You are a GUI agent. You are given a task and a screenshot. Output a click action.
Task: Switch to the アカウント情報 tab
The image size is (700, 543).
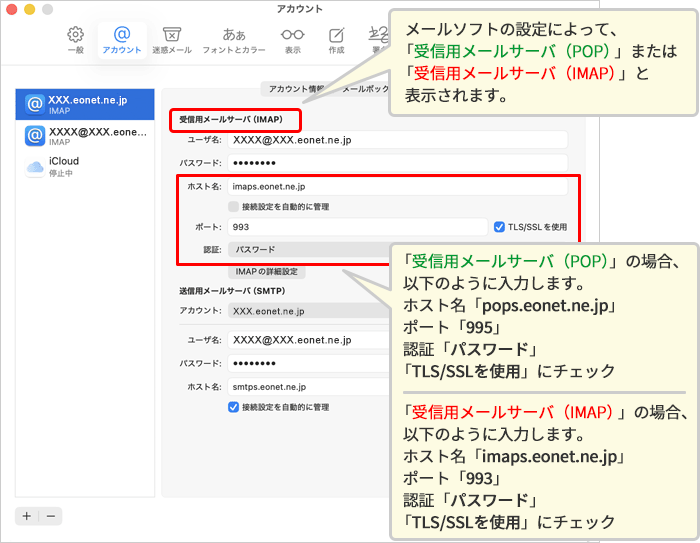(296, 89)
